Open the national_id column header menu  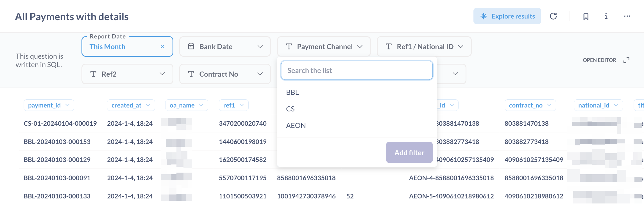click(x=598, y=105)
